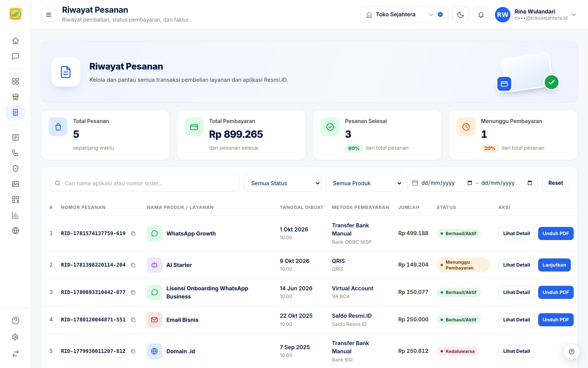The image size is (588, 368).
Task: Open the phone icon in sidebar
Action: pos(15,153)
